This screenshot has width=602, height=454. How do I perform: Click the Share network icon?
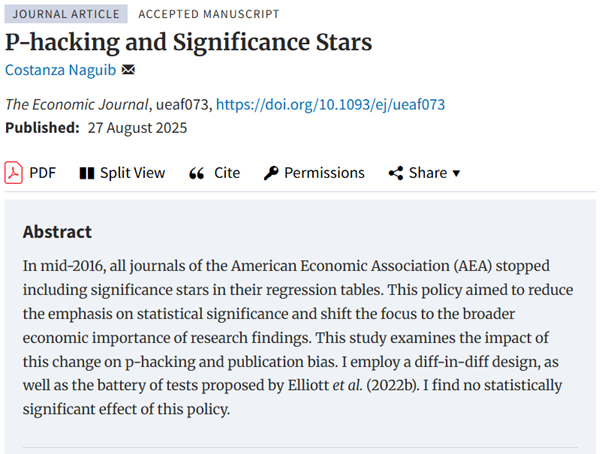point(396,173)
